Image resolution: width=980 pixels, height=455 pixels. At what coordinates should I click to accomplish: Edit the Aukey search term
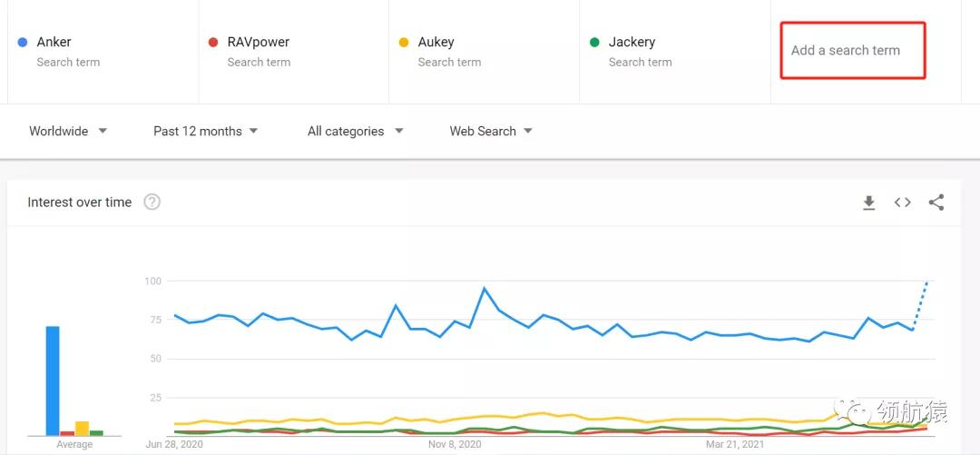pyautogui.click(x=436, y=43)
